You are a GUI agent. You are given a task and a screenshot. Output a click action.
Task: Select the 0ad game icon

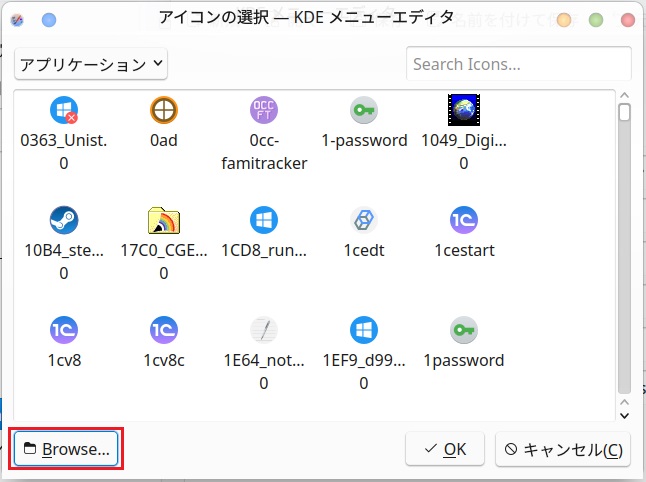pos(163,110)
